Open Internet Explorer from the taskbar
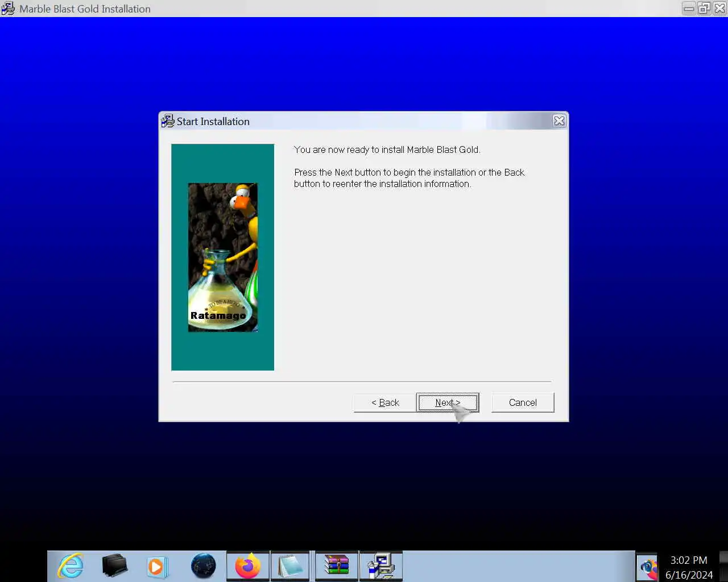 pos(71,566)
